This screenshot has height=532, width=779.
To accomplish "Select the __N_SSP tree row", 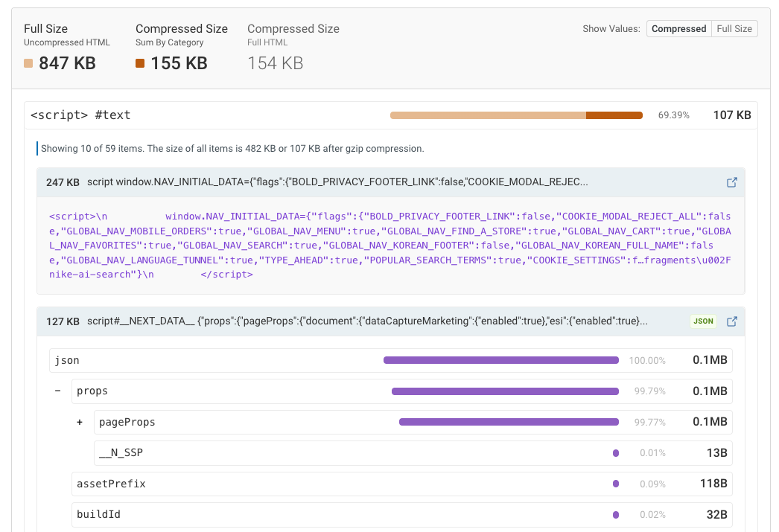I will point(223,452).
